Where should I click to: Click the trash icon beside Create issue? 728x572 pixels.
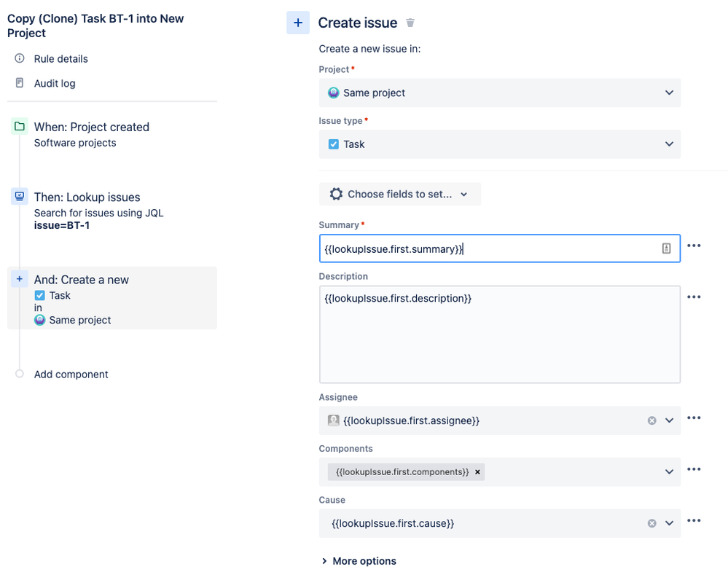click(x=410, y=23)
